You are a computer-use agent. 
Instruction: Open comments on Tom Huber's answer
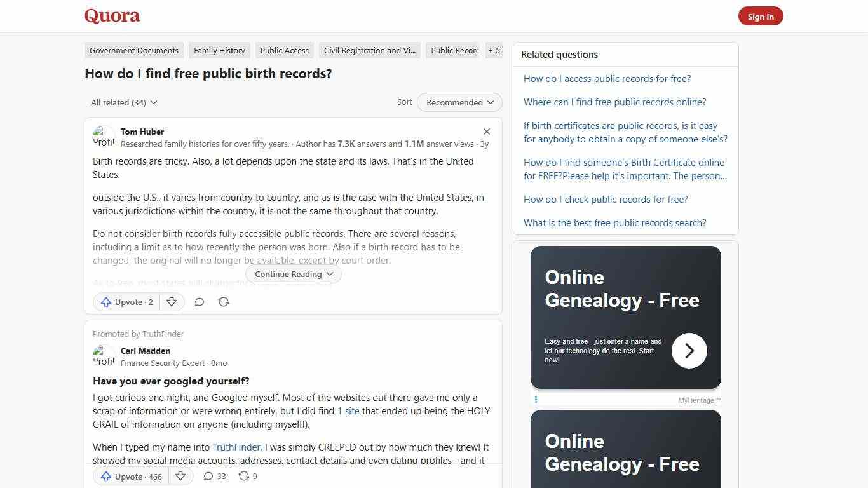tap(199, 302)
